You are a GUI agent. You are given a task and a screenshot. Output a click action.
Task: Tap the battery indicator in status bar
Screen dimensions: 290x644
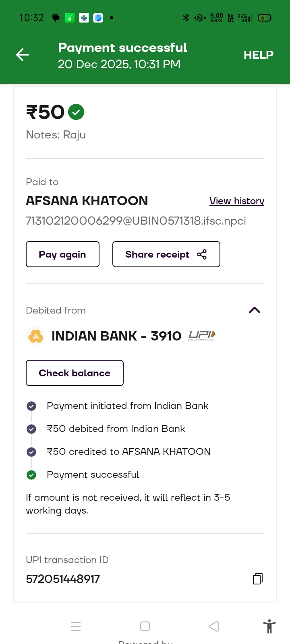(264, 18)
